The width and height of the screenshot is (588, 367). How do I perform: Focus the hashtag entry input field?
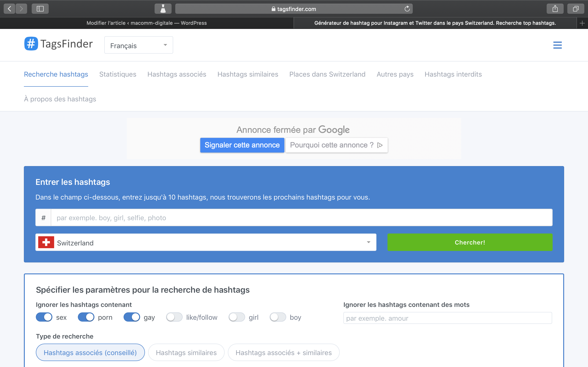301,218
